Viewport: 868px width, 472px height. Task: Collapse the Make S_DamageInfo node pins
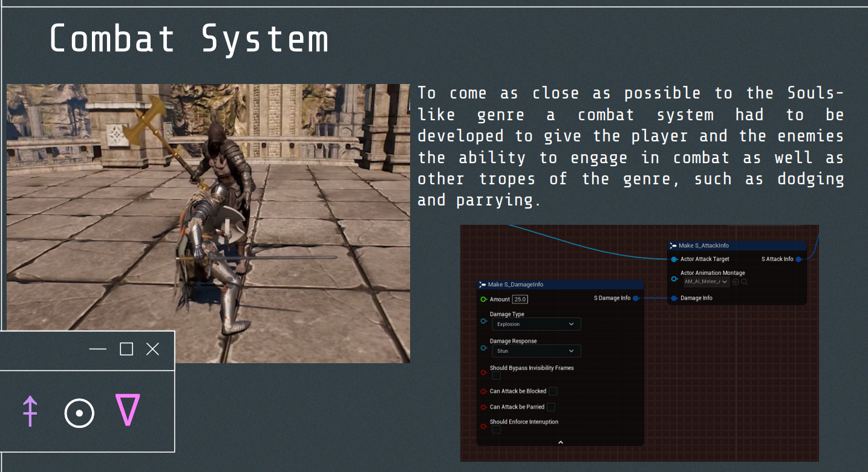560,442
